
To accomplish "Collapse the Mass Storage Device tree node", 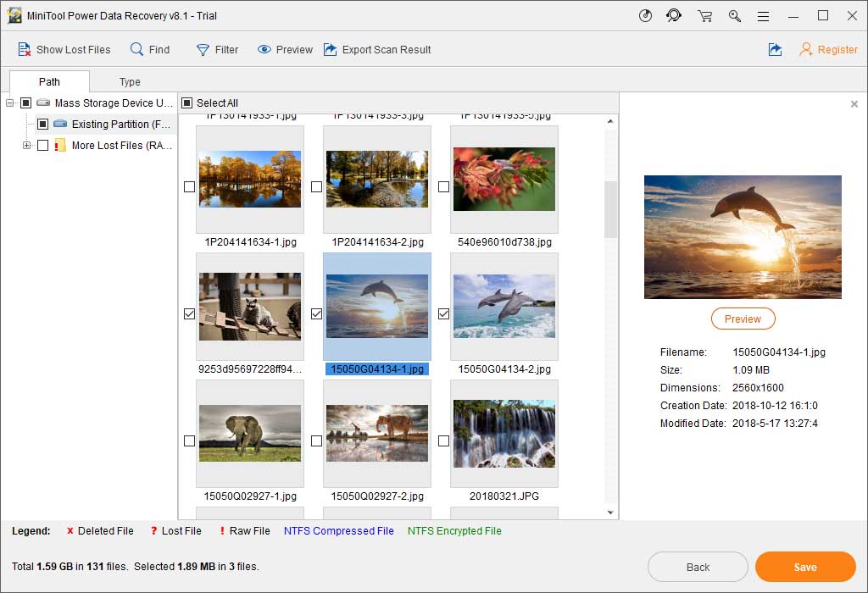I will pos(9,103).
